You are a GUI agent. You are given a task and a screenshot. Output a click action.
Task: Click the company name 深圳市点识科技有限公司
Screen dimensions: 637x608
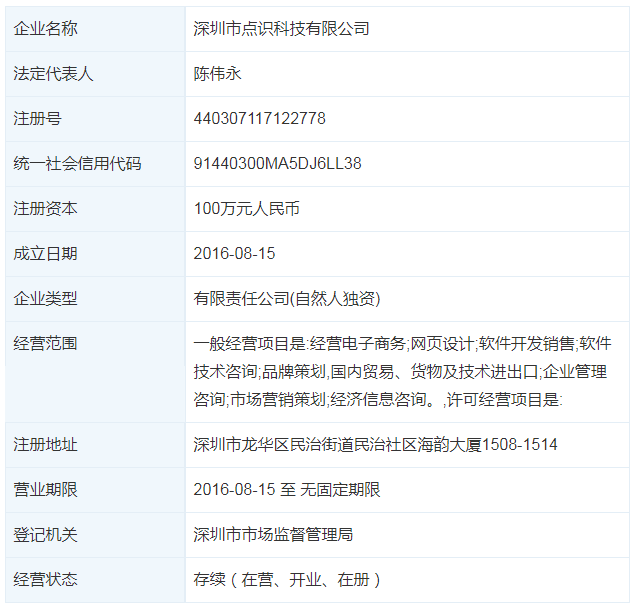281,29
